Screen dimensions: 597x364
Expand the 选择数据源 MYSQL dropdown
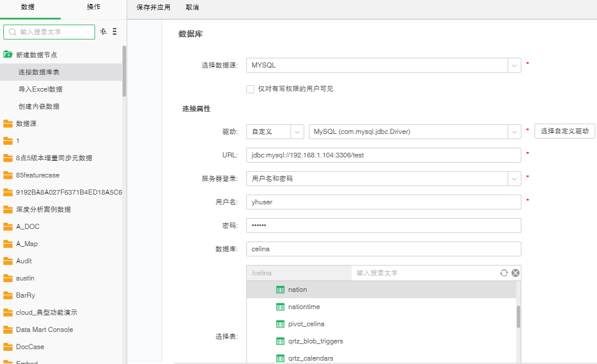tap(514, 65)
